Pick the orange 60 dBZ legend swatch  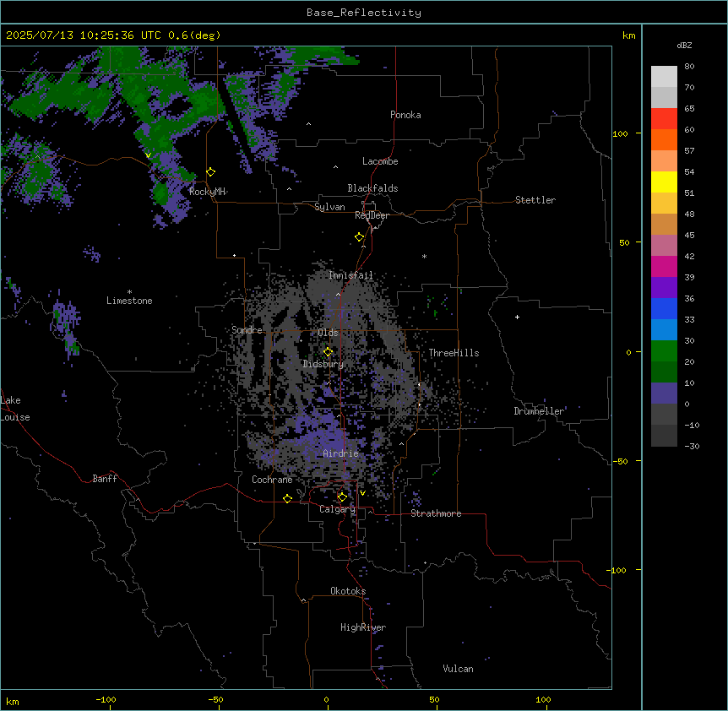[x=664, y=139]
